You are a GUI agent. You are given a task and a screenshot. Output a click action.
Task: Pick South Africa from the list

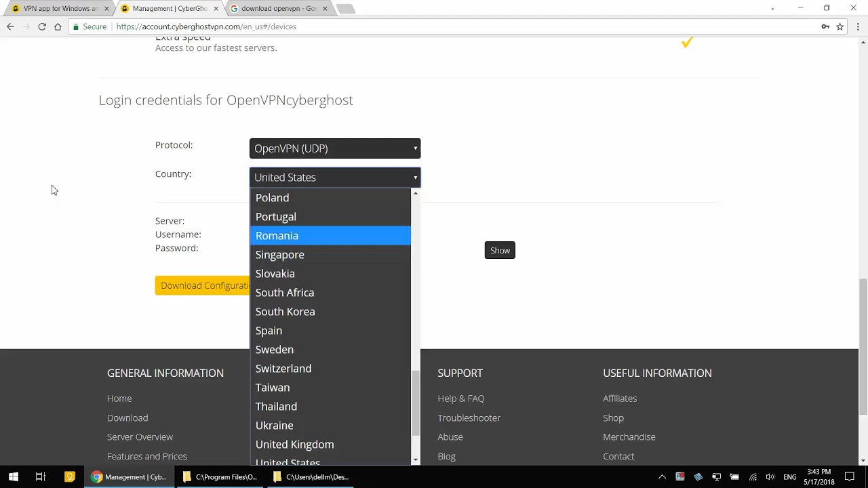330,293
